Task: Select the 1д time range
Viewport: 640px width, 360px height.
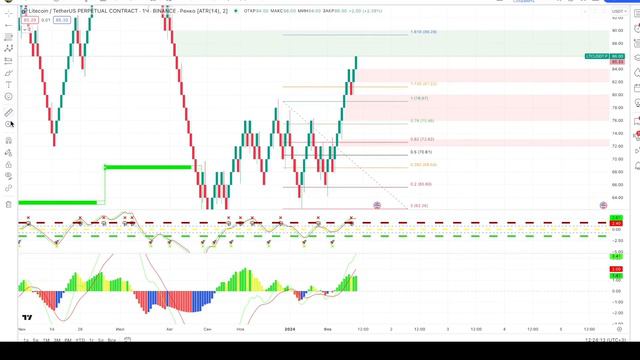Action: tap(26, 340)
